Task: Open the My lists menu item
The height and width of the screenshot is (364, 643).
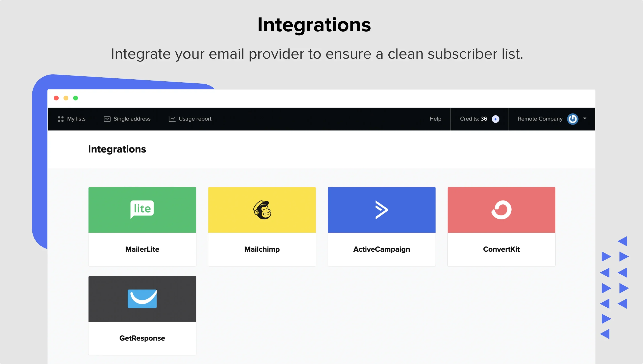Action: (76, 119)
